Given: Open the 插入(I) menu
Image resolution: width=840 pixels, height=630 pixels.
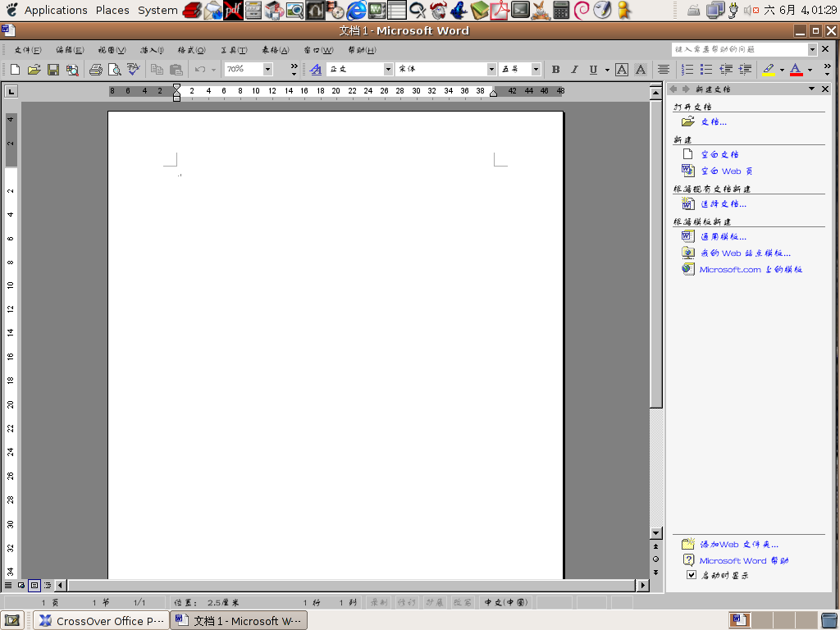Looking at the screenshot, I should click(x=152, y=50).
